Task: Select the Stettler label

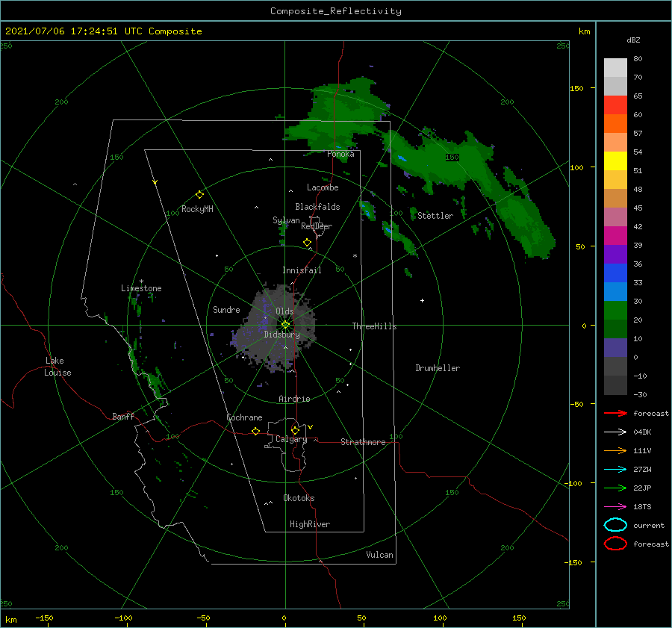Action: point(435,216)
